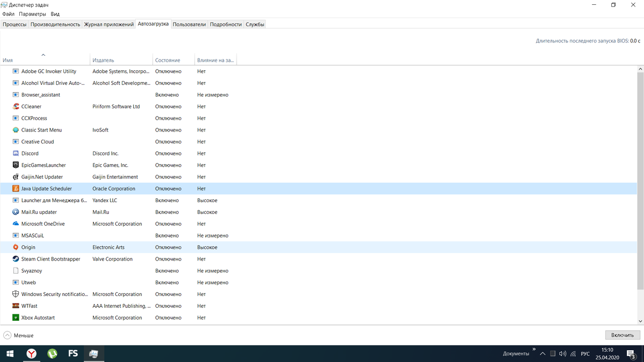This screenshot has width=644, height=362.
Task: Click the Java Update Scheduler icon
Action: point(16,189)
